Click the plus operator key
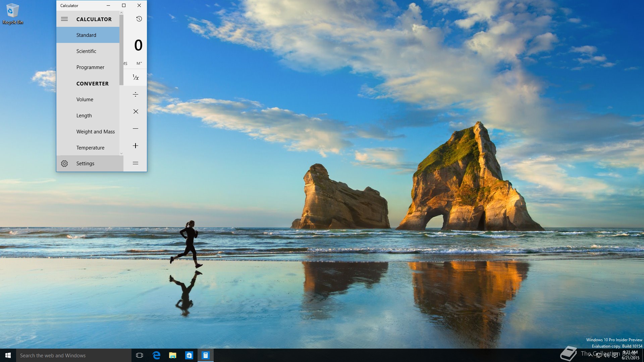Viewport: 644px width, 362px height. pos(136,146)
